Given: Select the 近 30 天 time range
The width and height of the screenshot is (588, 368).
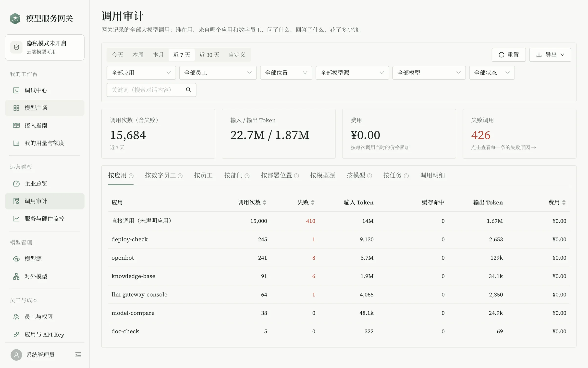Looking at the screenshot, I should coord(209,55).
